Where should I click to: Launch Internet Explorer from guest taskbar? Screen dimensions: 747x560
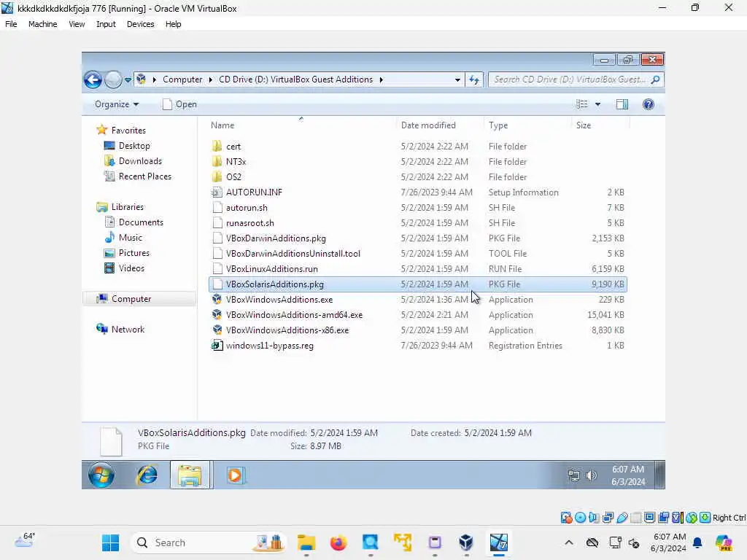[147, 475]
